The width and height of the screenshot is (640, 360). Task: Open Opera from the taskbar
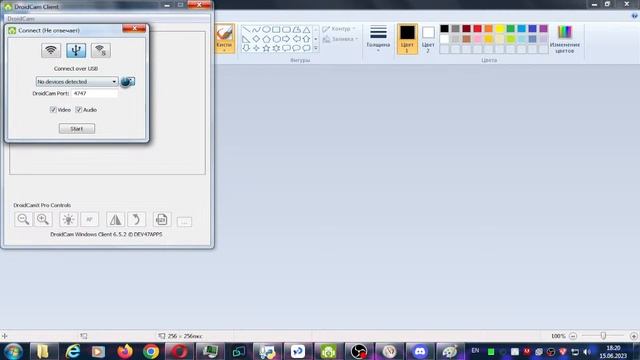pyautogui.click(x=179, y=351)
